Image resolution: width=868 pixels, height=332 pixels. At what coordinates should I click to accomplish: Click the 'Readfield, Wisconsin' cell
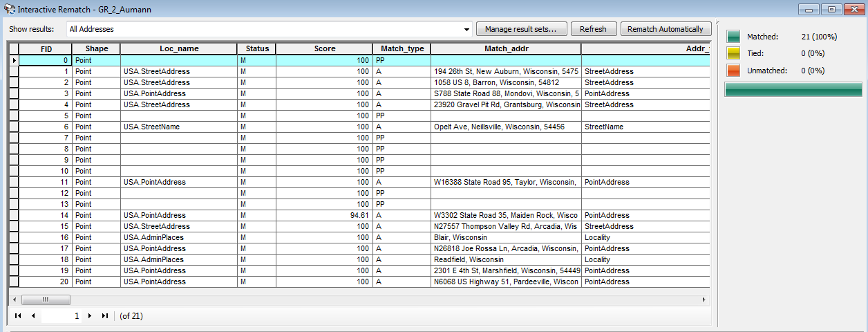tap(506, 259)
